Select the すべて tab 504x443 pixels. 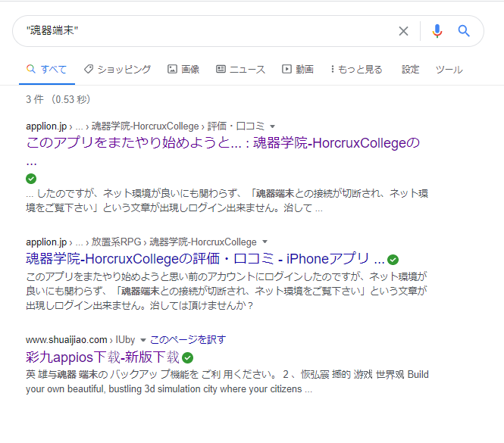click(x=47, y=70)
